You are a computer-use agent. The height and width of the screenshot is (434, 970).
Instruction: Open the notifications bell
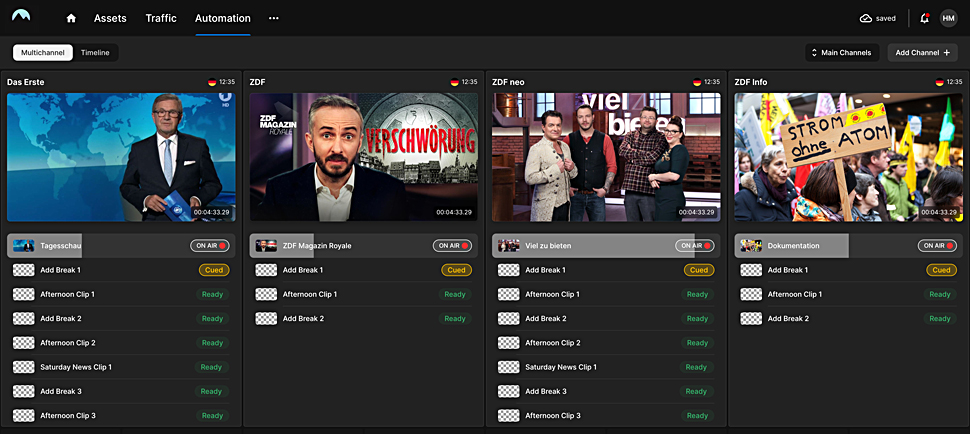924,18
